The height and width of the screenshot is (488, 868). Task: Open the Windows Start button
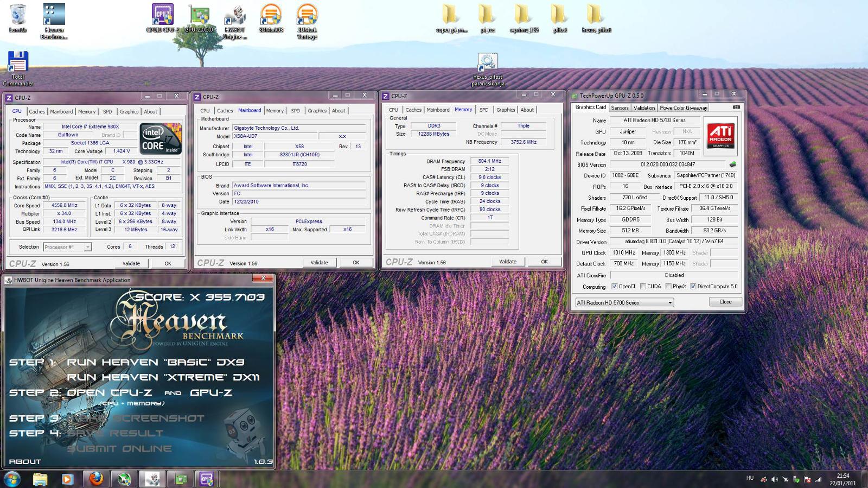(x=12, y=479)
